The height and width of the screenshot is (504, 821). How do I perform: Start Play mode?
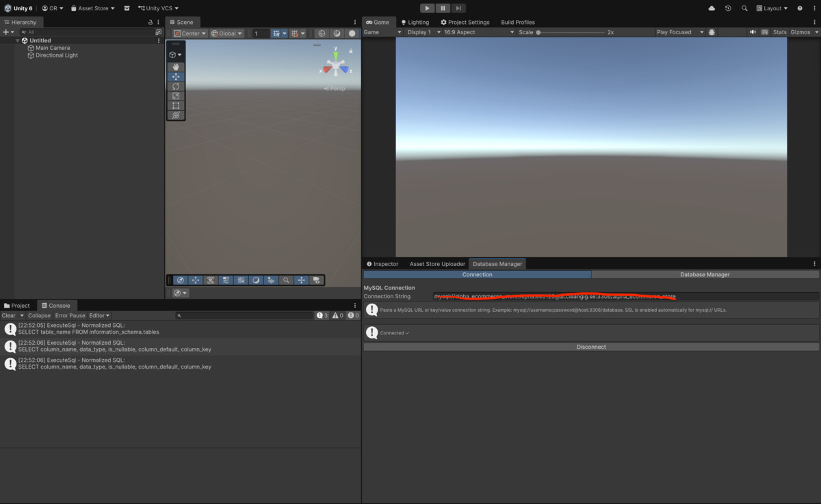[x=427, y=8]
